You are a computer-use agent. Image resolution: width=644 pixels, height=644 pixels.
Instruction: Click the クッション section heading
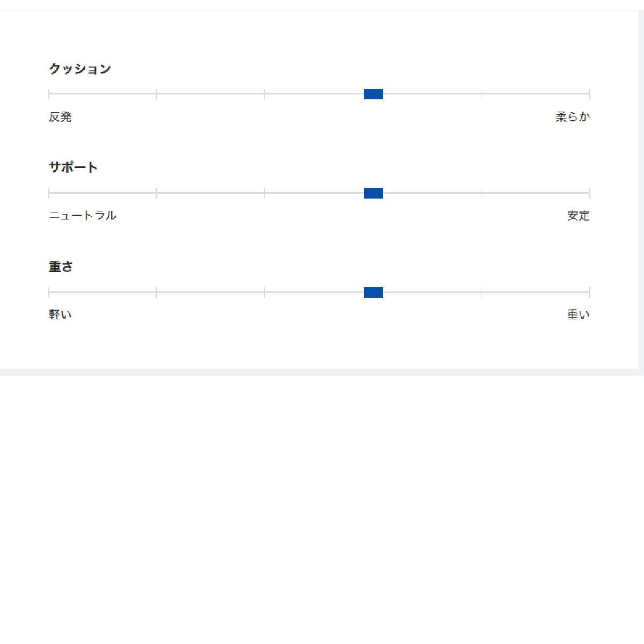point(80,69)
